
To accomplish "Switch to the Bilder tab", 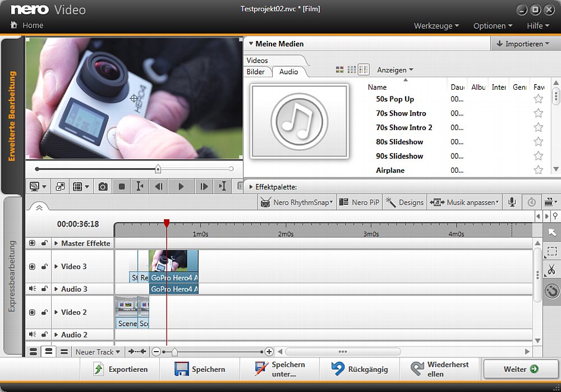I will point(256,72).
